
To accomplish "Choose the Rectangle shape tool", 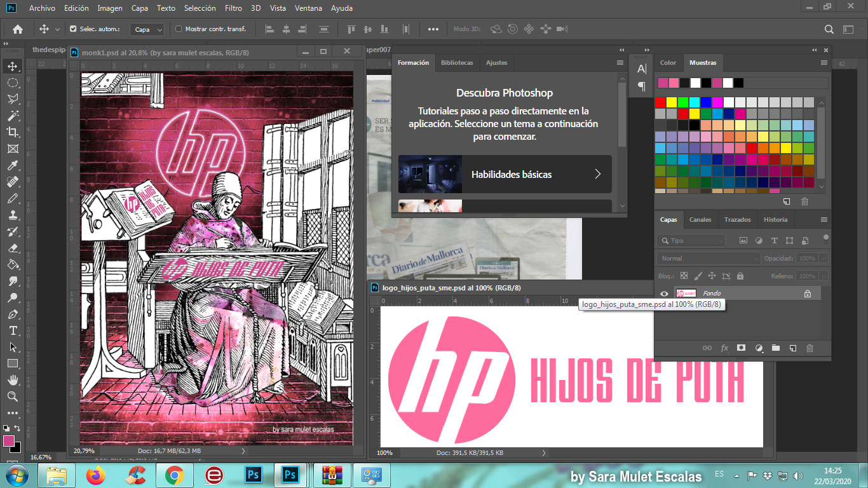I will tap(13, 363).
